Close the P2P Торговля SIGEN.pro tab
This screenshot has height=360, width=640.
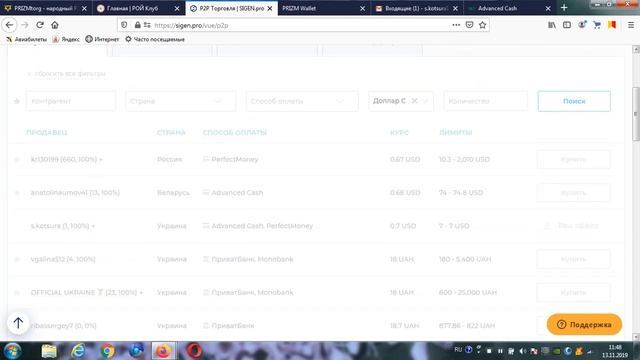pyautogui.click(x=270, y=8)
